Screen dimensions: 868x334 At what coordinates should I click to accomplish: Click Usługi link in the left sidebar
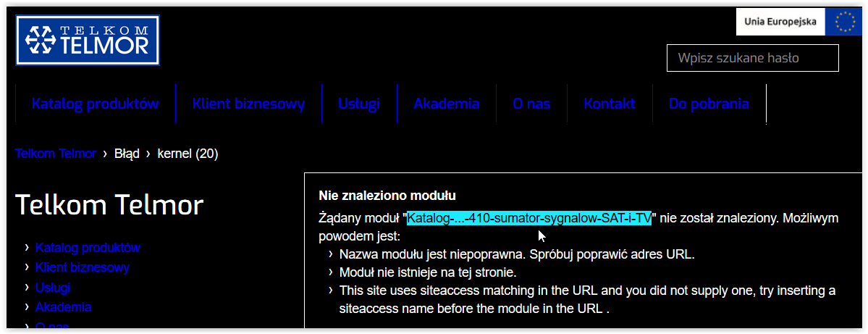(53, 288)
